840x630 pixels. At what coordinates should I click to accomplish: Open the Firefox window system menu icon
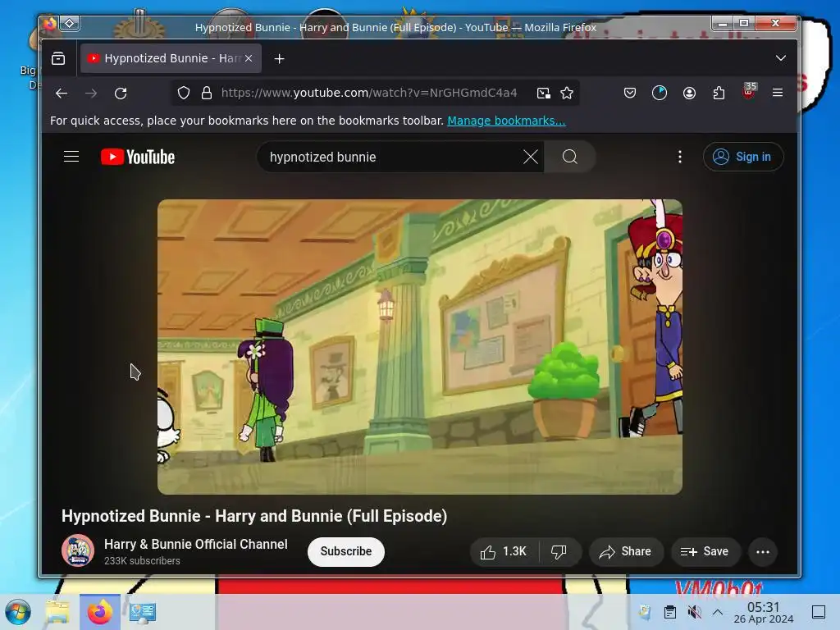(49, 24)
